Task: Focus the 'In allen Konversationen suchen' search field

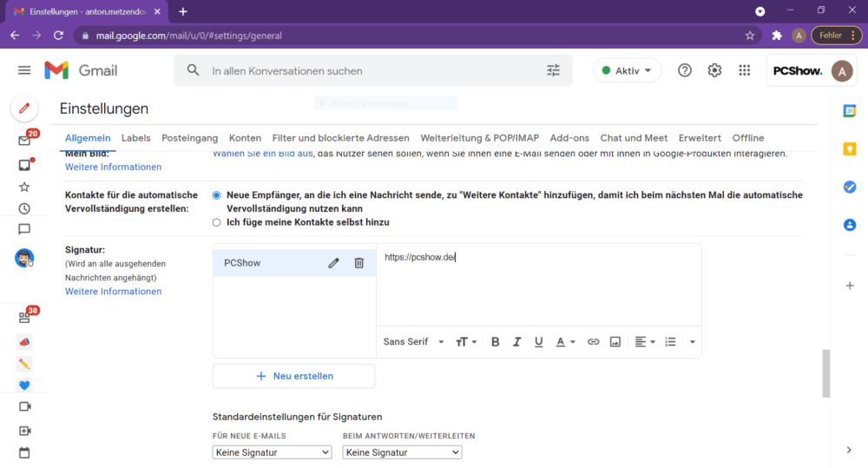Action: tap(373, 71)
